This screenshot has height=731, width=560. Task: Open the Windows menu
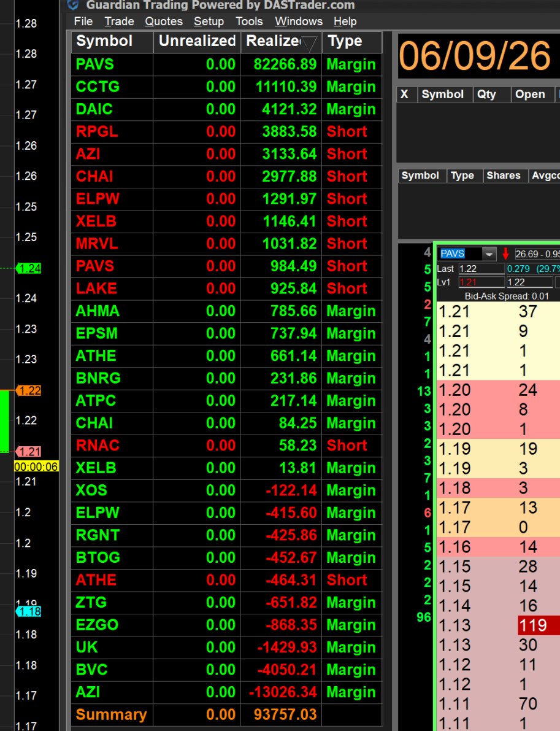[x=299, y=21]
